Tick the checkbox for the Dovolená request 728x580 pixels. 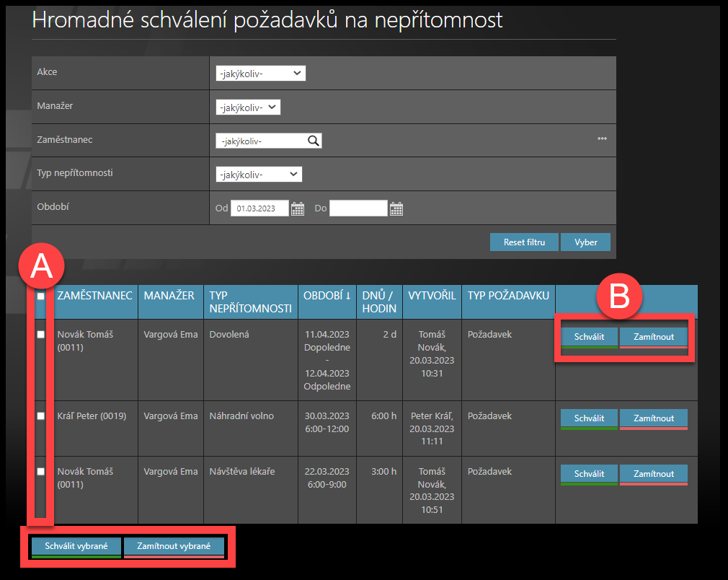[x=41, y=335]
